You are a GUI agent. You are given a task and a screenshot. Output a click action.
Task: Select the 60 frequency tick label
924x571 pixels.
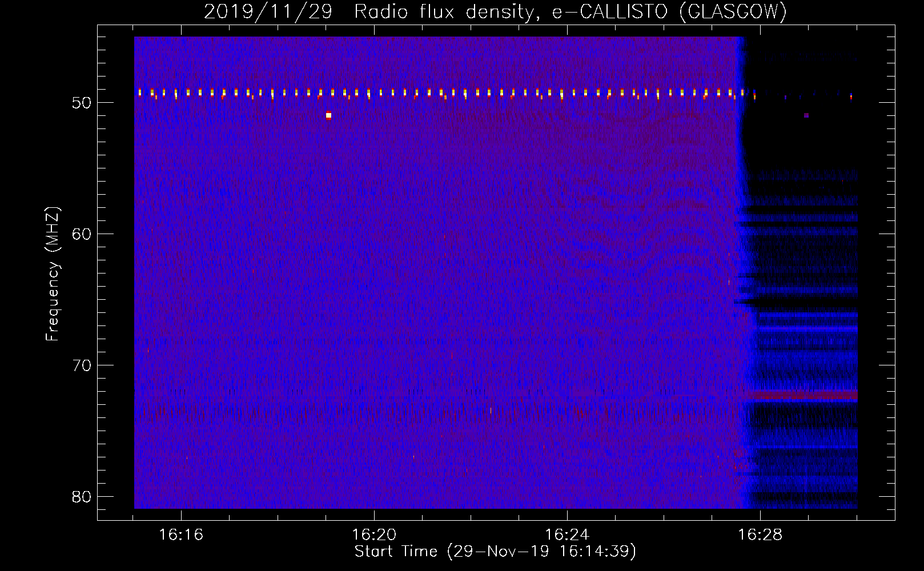pyautogui.click(x=82, y=234)
